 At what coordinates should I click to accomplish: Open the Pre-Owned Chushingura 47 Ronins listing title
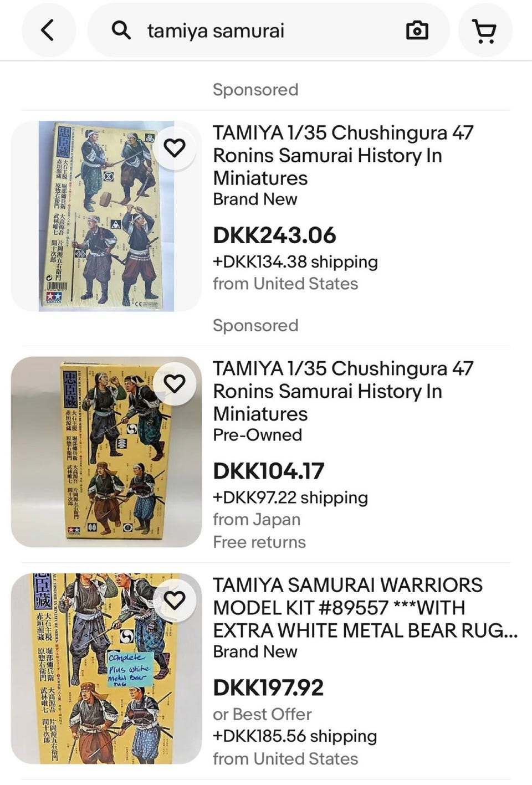click(343, 391)
